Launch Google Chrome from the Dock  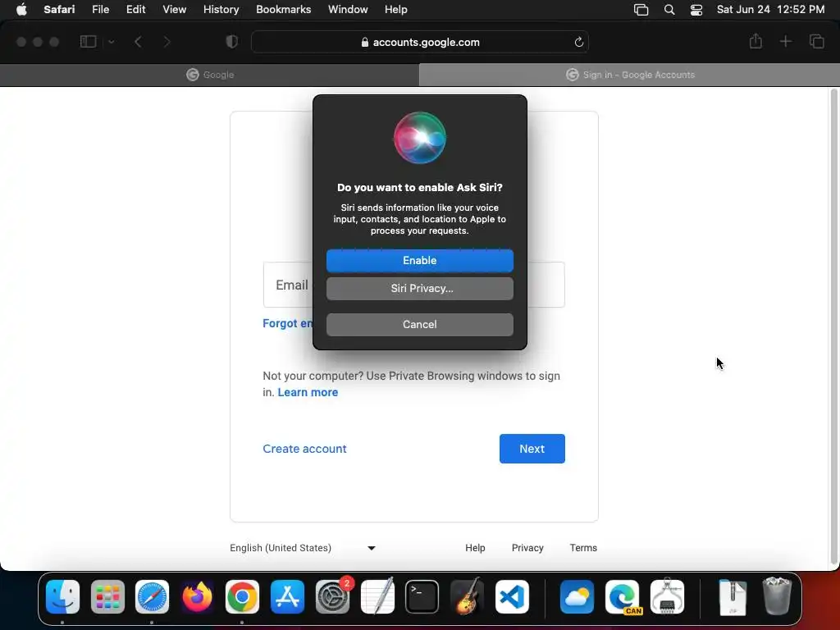click(x=242, y=596)
